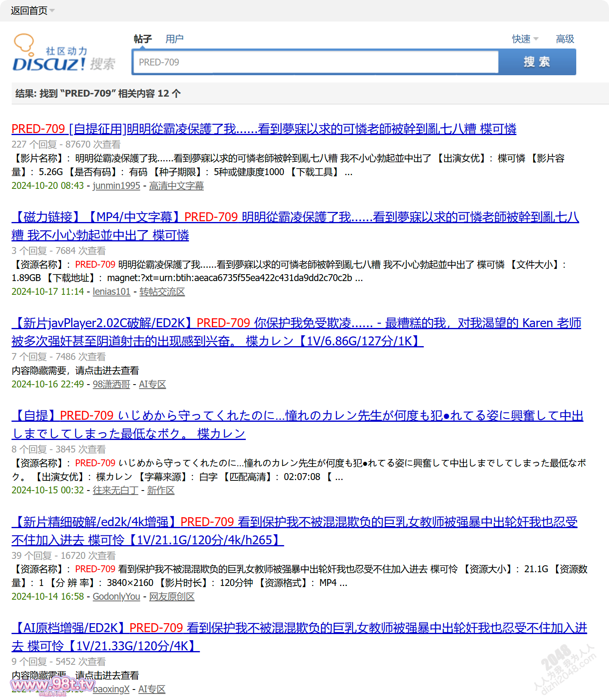View profile of author 98潇洒哥

tap(111, 384)
